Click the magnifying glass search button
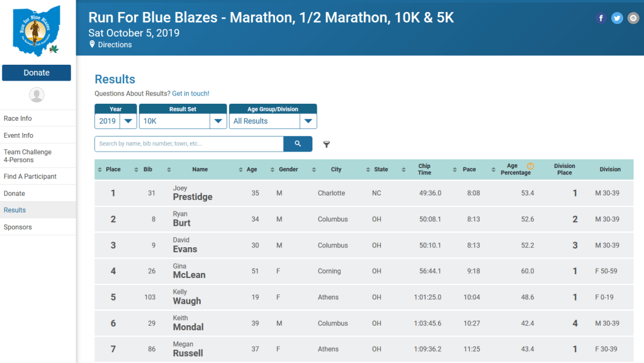This screenshot has height=363, width=644. point(298,144)
